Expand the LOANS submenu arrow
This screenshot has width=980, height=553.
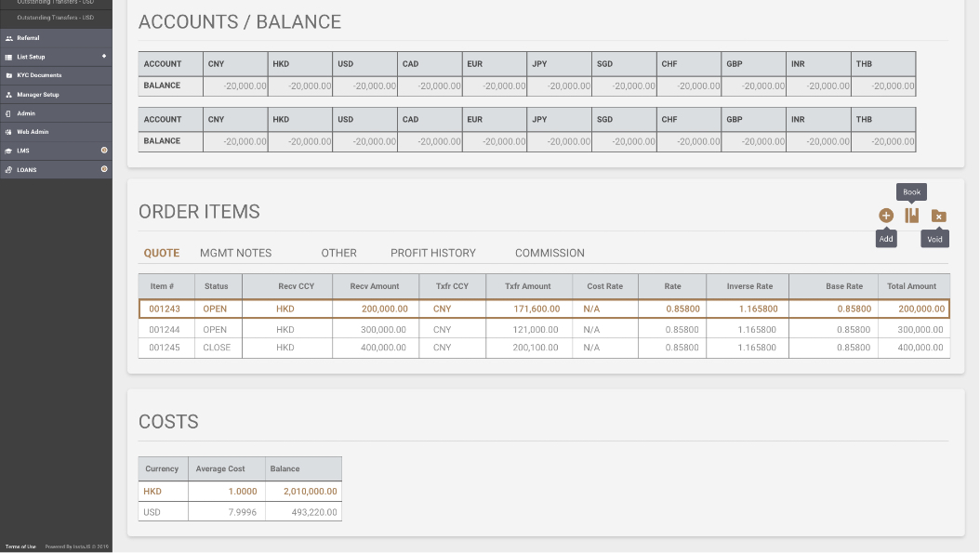coord(104,169)
